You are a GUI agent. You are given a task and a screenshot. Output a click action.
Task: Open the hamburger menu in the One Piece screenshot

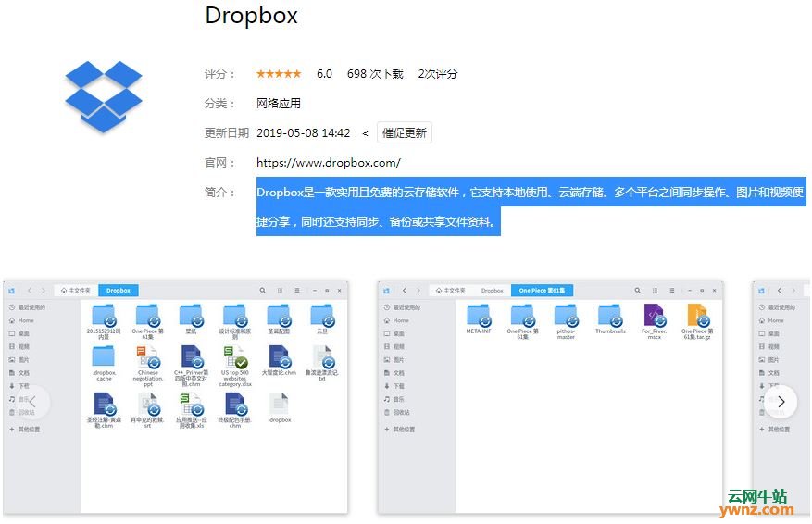[x=671, y=291]
